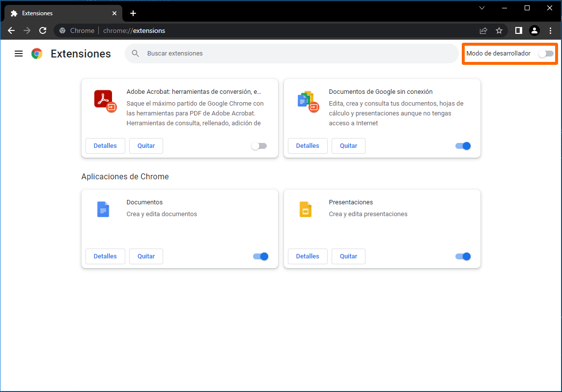Viewport: 562px width, 392px height.
Task: Open the Chrome profile avatar menu
Action: tap(534, 31)
